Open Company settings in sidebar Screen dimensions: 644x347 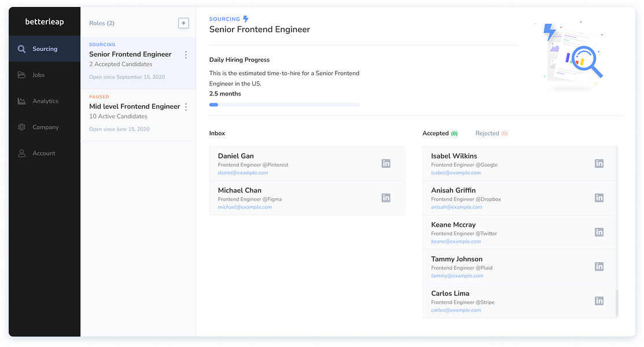pos(45,127)
